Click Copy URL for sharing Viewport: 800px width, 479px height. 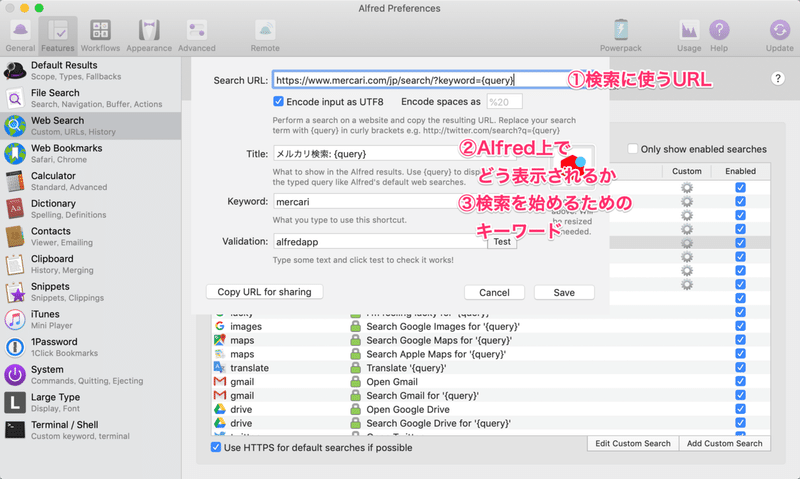(x=264, y=292)
